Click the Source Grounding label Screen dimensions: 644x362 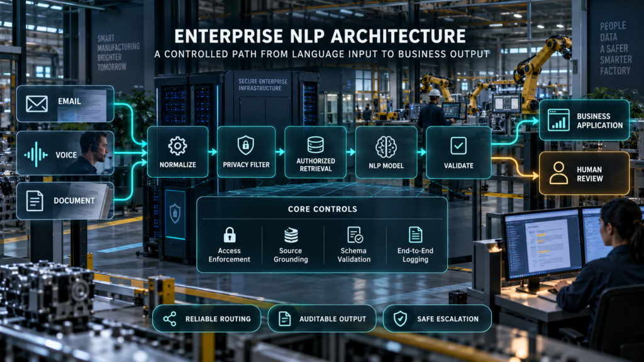point(291,255)
